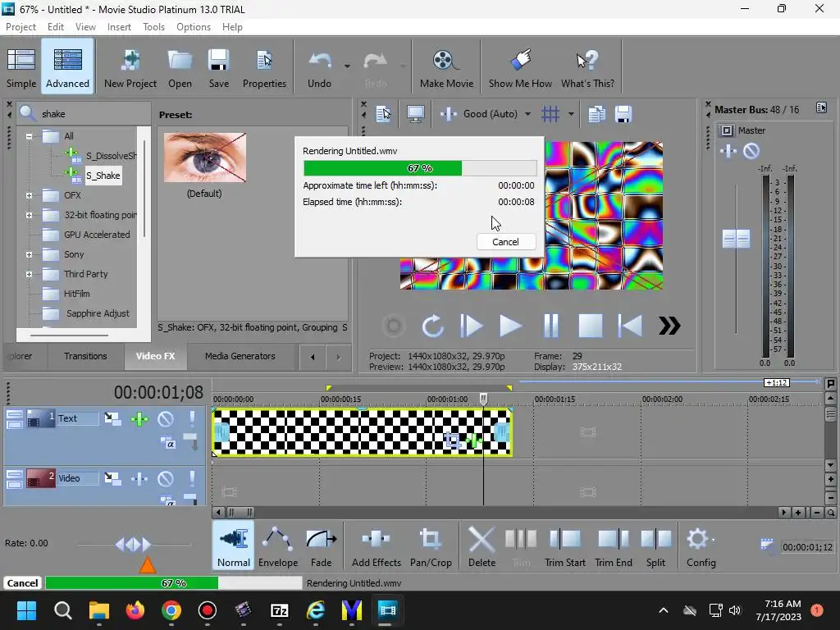This screenshot has height=630, width=840.
Task: Open the Project menu
Action: (21, 27)
